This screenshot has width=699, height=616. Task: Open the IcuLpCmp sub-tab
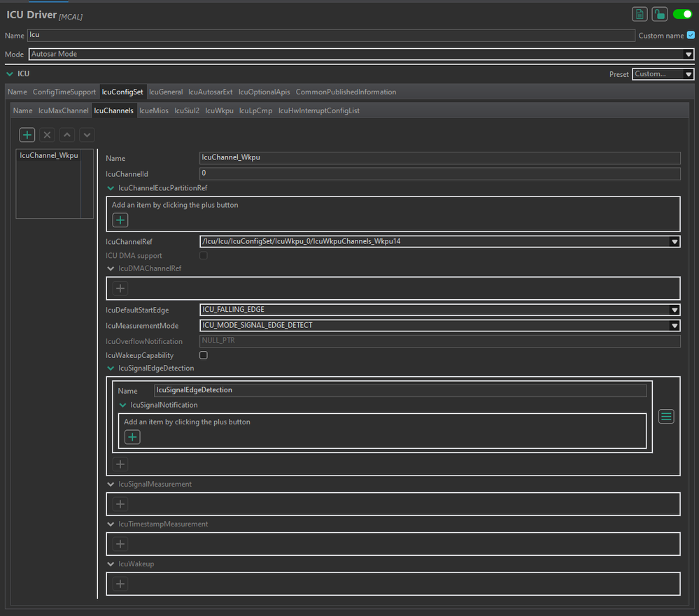pos(256,111)
